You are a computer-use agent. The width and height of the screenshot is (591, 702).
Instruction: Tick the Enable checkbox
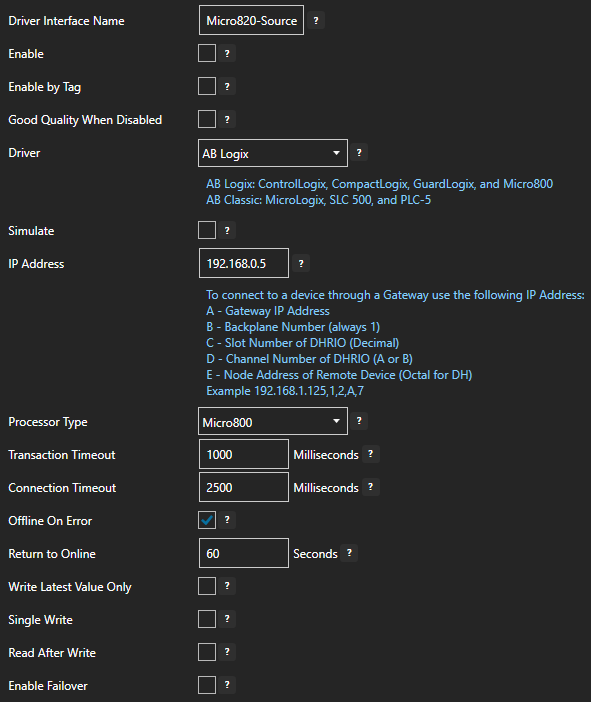(207, 53)
